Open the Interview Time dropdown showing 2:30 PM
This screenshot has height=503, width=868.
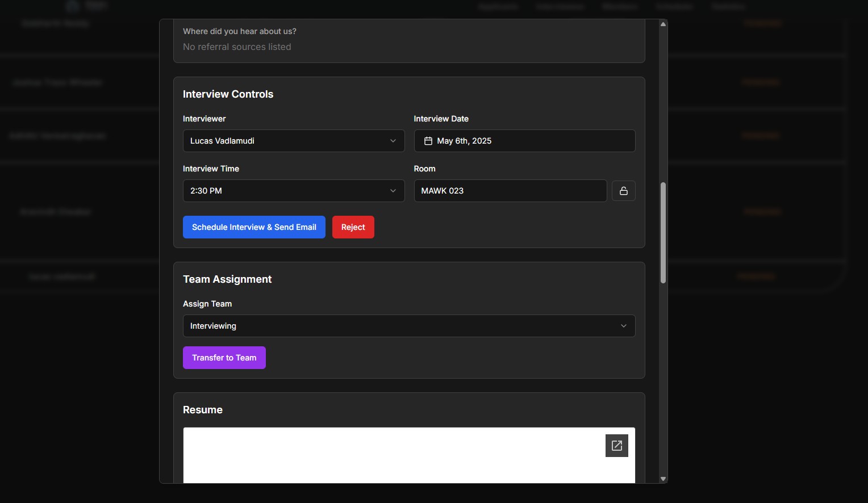[294, 191]
